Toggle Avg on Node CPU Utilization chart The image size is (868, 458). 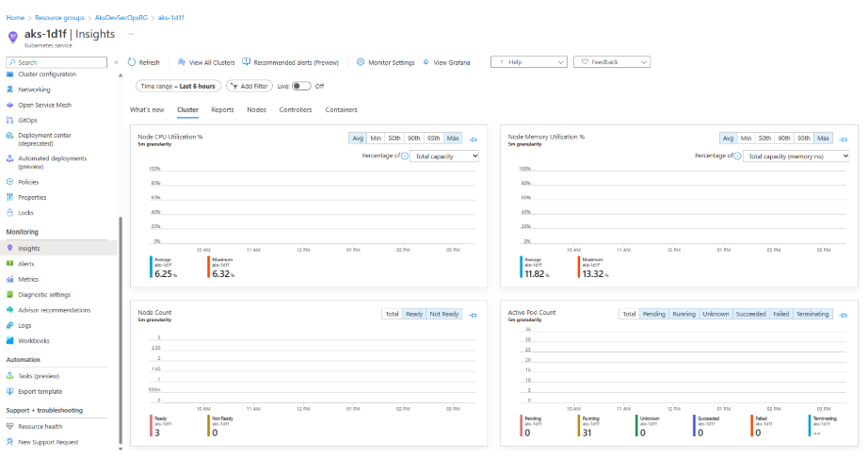[x=358, y=138]
